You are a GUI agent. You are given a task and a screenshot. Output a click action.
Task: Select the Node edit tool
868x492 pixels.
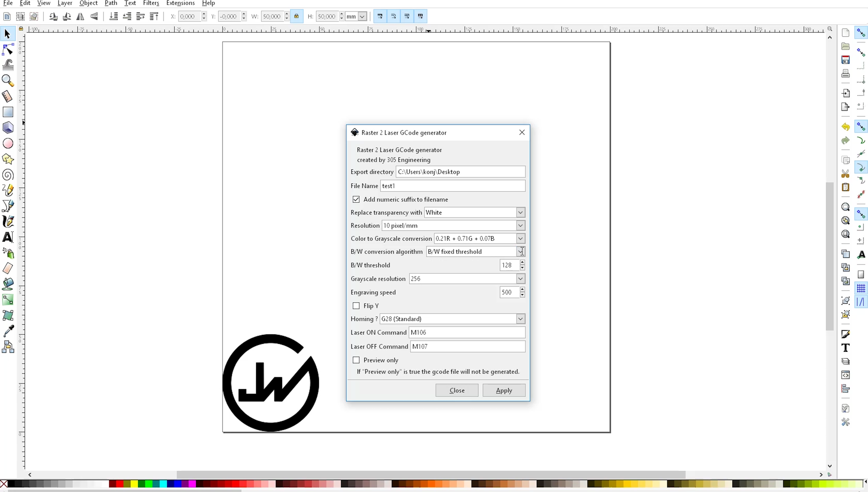point(8,49)
